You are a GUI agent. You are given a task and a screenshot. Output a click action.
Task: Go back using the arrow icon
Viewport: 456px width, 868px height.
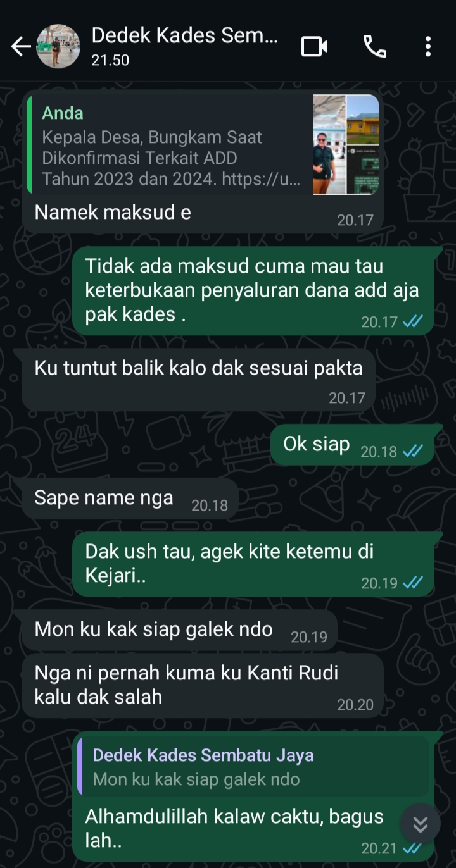(x=21, y=46)
